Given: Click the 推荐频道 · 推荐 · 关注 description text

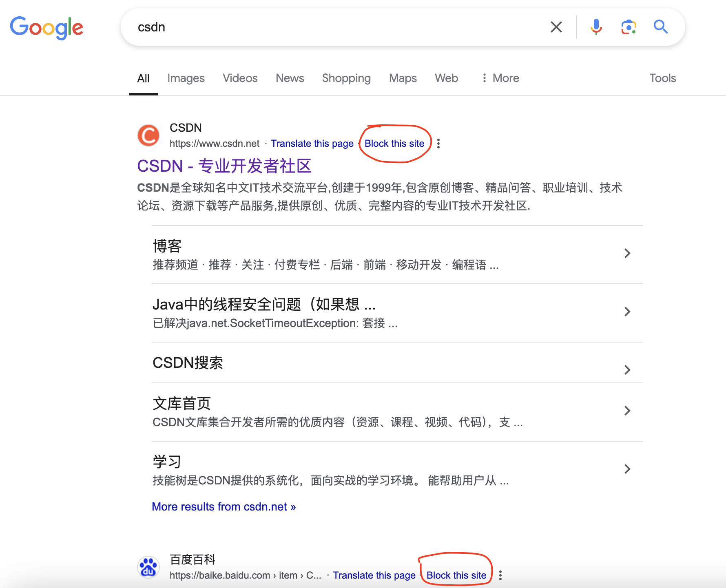Looking at the screenshot, I should (x=325, y=265).
